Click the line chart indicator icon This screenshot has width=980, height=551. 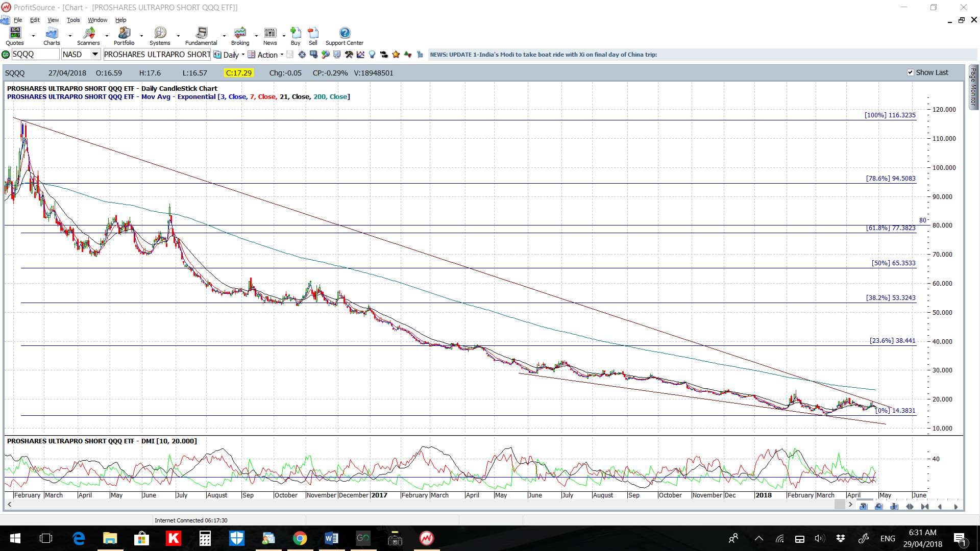tap(360, 55)
